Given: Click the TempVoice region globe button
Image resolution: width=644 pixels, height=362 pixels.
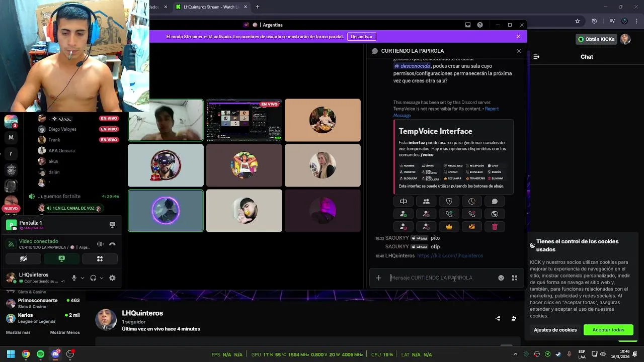Looking at the screenshot, I should coord(495,214).
